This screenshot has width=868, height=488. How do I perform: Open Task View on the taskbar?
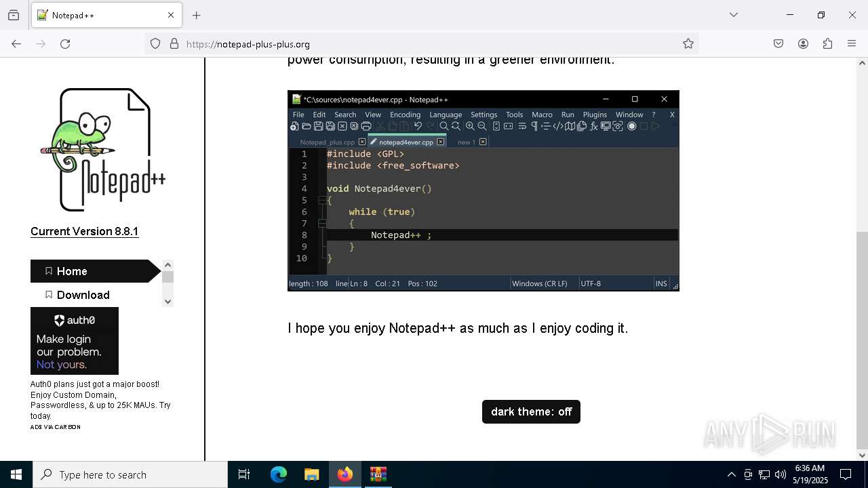tap(244, 474)
